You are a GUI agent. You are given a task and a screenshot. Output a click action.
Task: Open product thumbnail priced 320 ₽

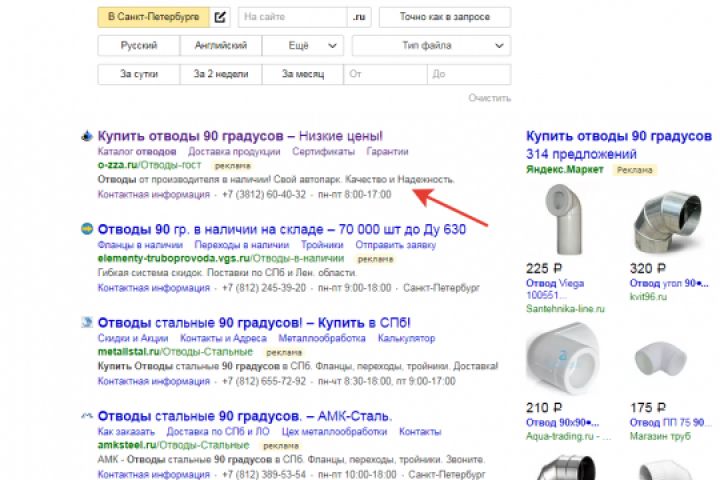[x=667, y=220]
